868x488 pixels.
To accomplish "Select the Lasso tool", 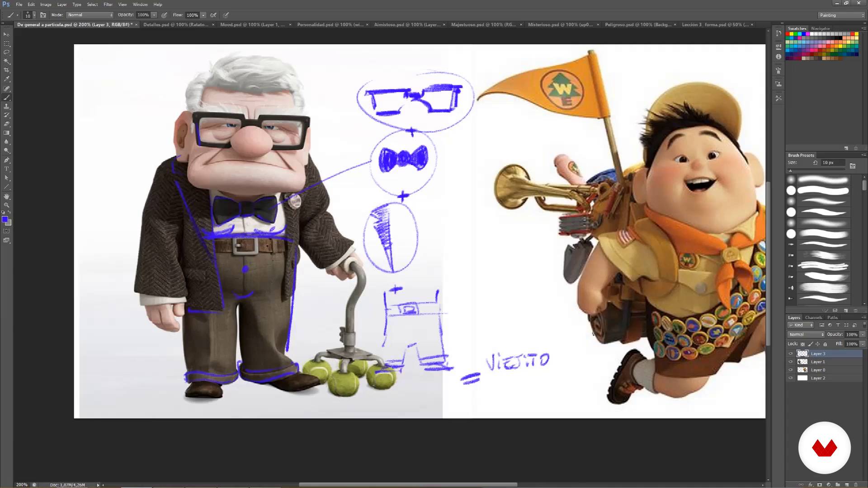I will tap(6, 52).
